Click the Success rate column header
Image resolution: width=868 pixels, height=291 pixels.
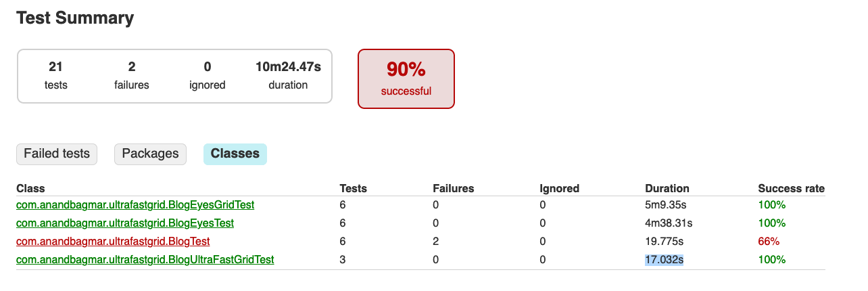[792, 188]
